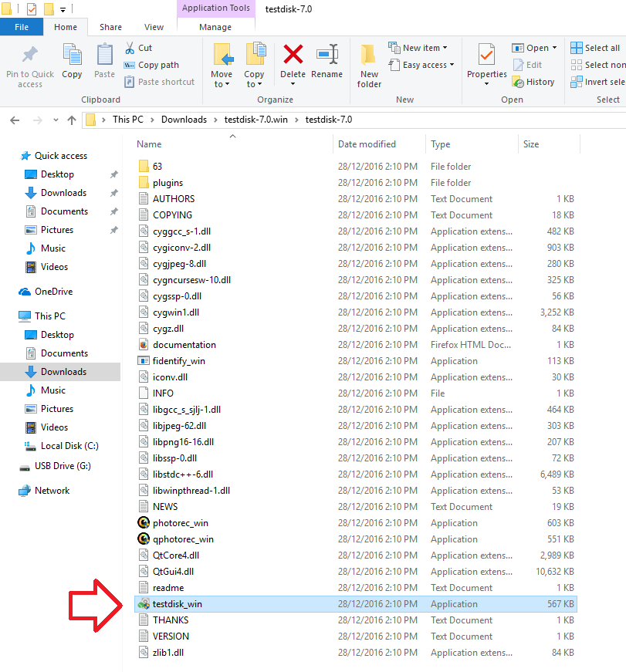This screenshot has width=626, height=672.
Task: Click the New folder icon
Action: click(369, 55)
